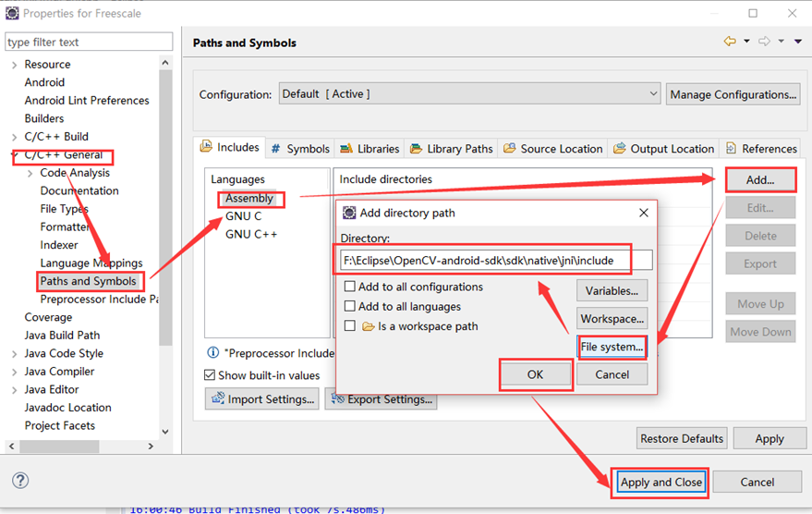Screen dimensions: 812x514
Task: Expand the Java Editor node
Action: click(x=14, y=390)
